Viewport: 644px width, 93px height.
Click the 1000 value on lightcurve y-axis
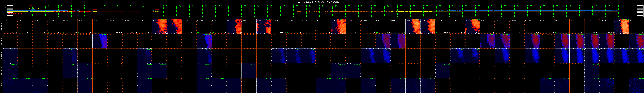coord(5,8)
